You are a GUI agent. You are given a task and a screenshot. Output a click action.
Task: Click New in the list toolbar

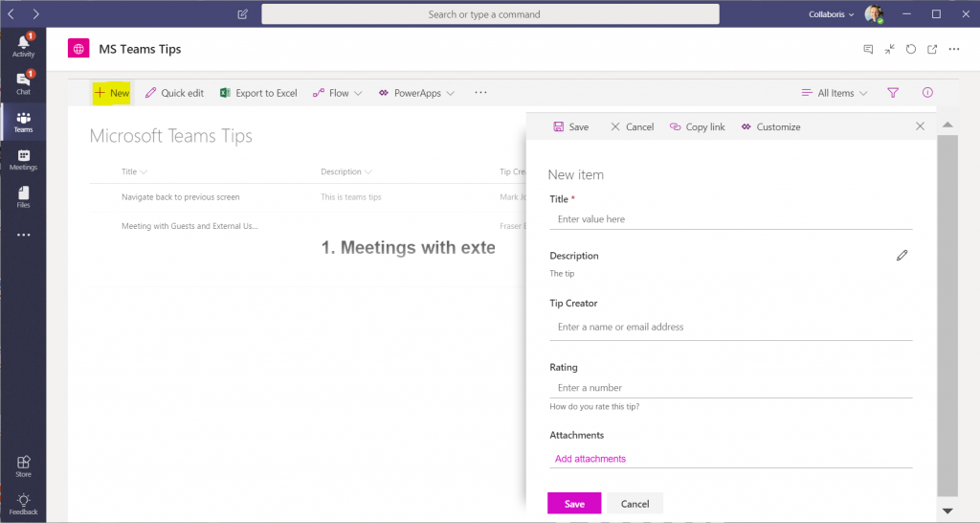(x=112, y=93)
